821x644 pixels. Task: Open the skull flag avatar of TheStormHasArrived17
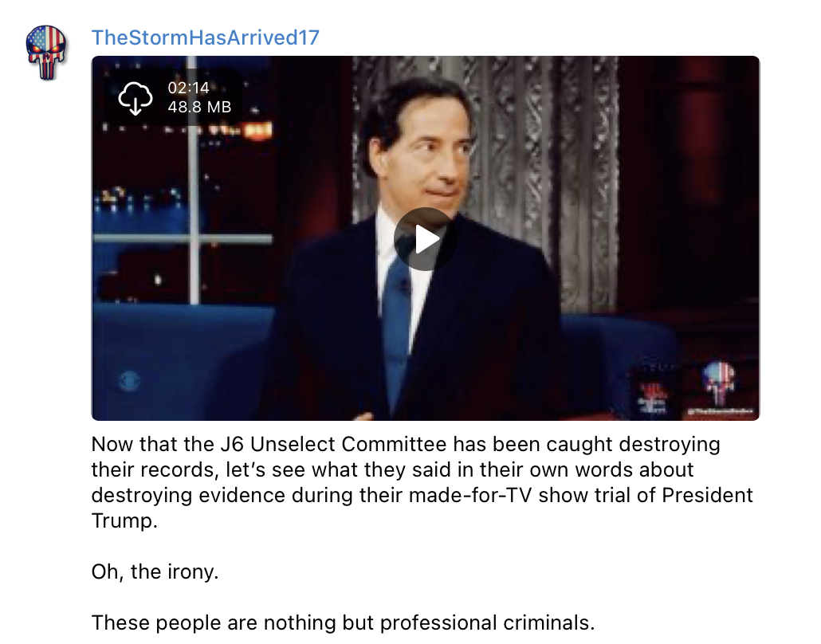(x=46, y=53)
